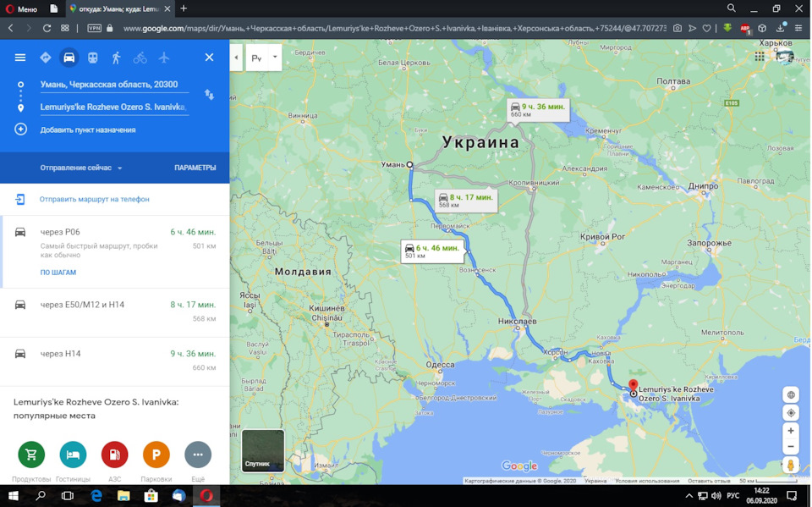Open route ПАРАМЕТРЫ options
Viewport: 812px width, 507px height.
click(x=195, y=168)
